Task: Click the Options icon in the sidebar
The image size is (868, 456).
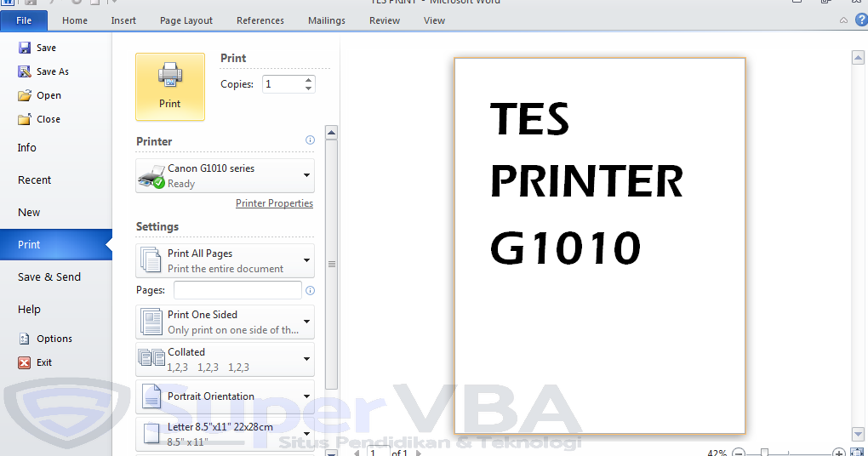Action: tap(25, 339)
